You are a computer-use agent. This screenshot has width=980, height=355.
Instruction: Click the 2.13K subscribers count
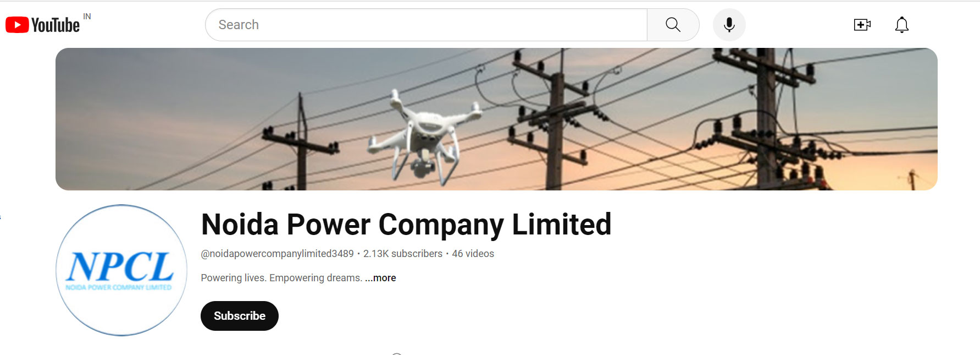403,254
